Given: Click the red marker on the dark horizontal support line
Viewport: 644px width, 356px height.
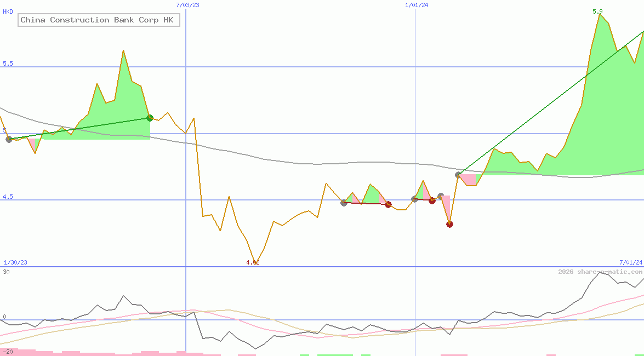Looking at the screenshot, I should click(389, 204).
